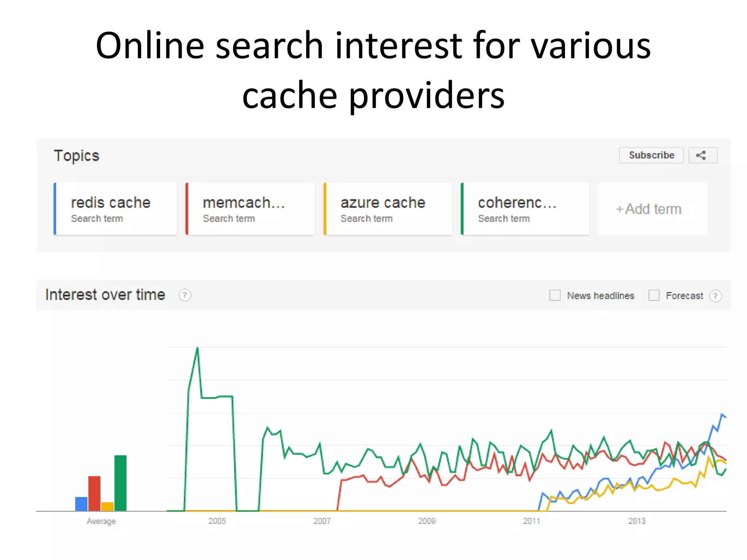The image size is (747, 560).
Task: Click the yellow azure average bar
Action: pyautogui.click(x=107, y=506)
